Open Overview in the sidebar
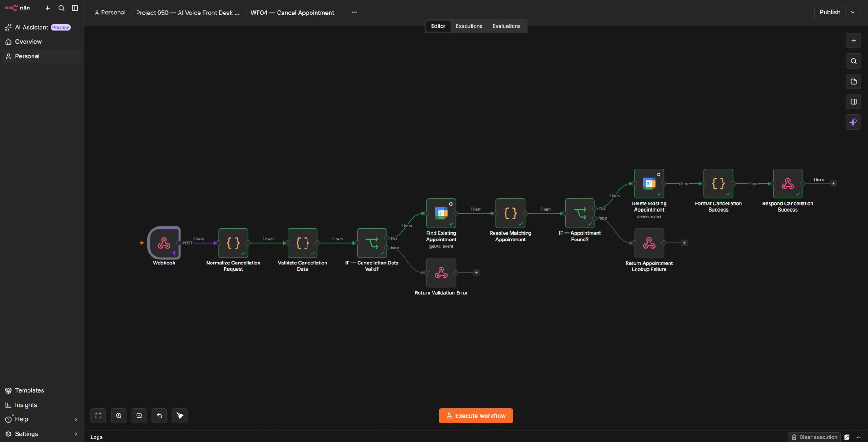 pos(41,42)
